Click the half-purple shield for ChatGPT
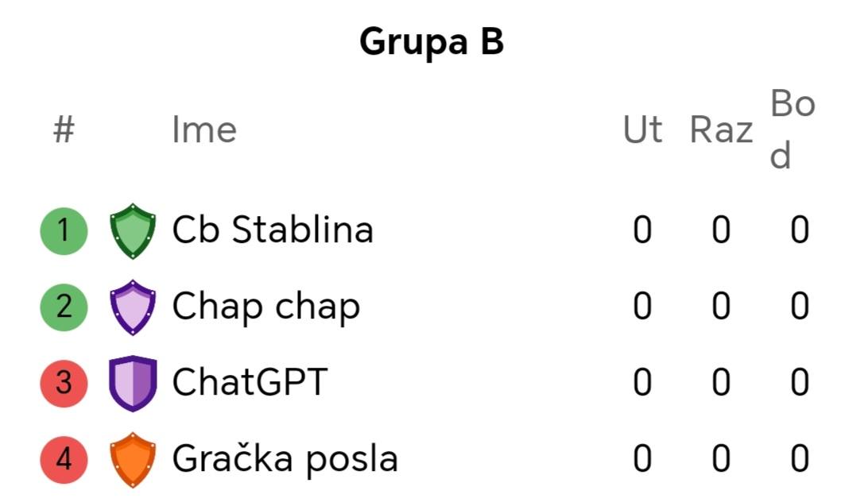The width and height of the screenshot is (868, 502). pos(133,383)
